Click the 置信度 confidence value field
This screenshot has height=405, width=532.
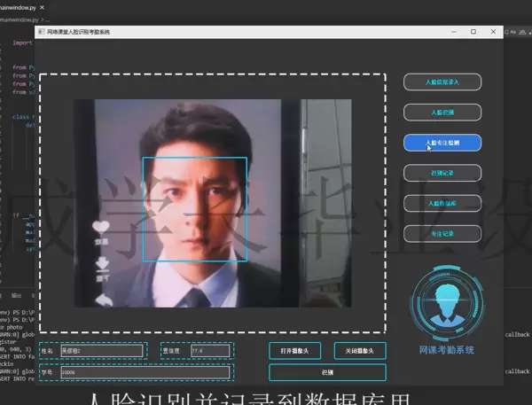(x=209, y=351)
